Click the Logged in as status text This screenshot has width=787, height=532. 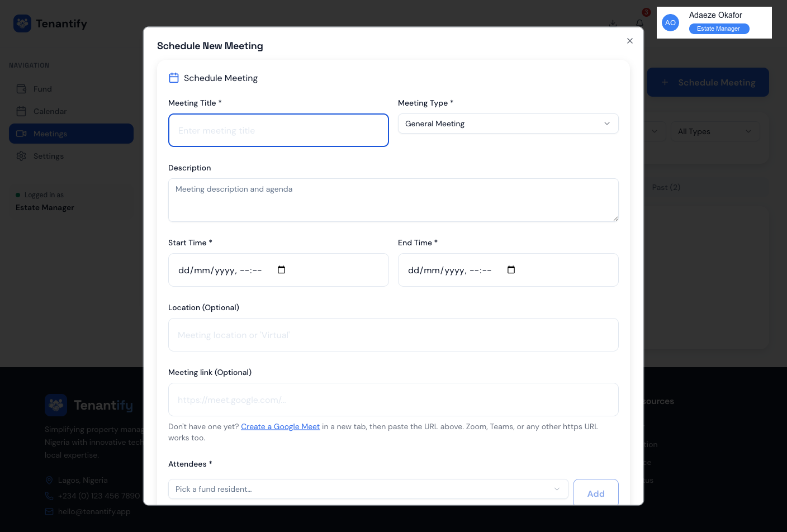coord(44,195)
